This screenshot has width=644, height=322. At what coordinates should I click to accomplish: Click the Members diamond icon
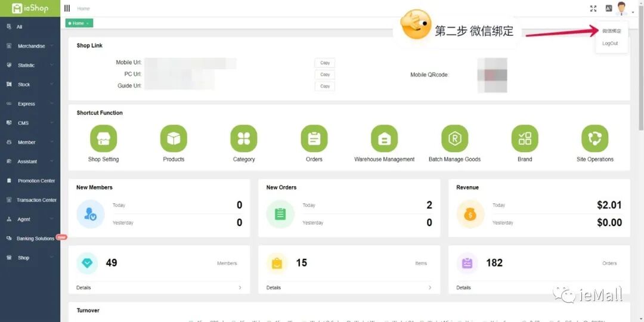coord(87,264)
